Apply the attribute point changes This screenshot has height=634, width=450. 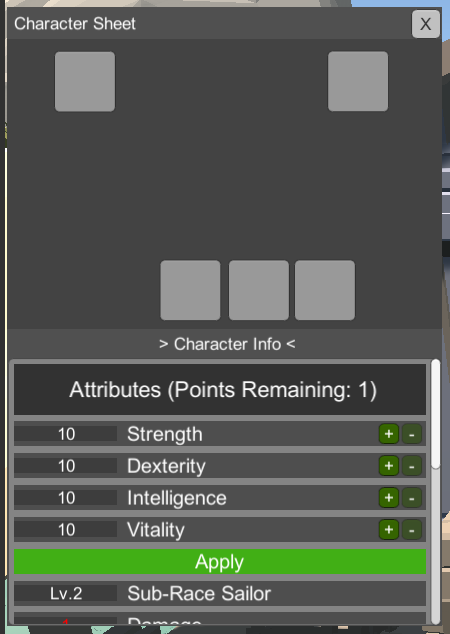pyautogui.click(x=220, y=562)
